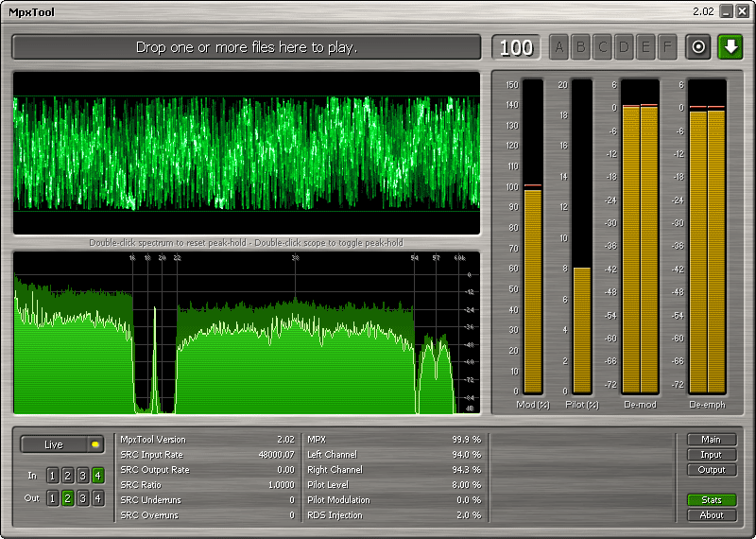Select output 1 in the Out row

click(x=53, y=498)
